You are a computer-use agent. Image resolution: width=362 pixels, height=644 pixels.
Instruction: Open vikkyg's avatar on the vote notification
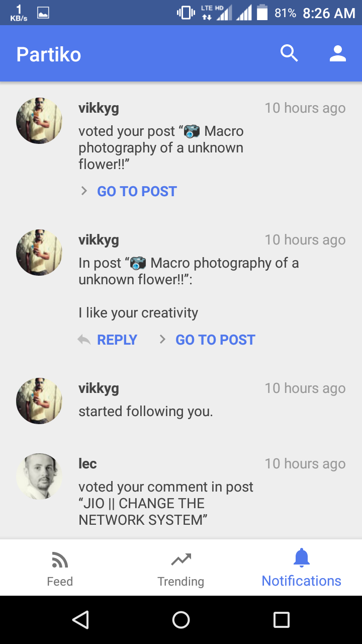click(x=39, y=121)
